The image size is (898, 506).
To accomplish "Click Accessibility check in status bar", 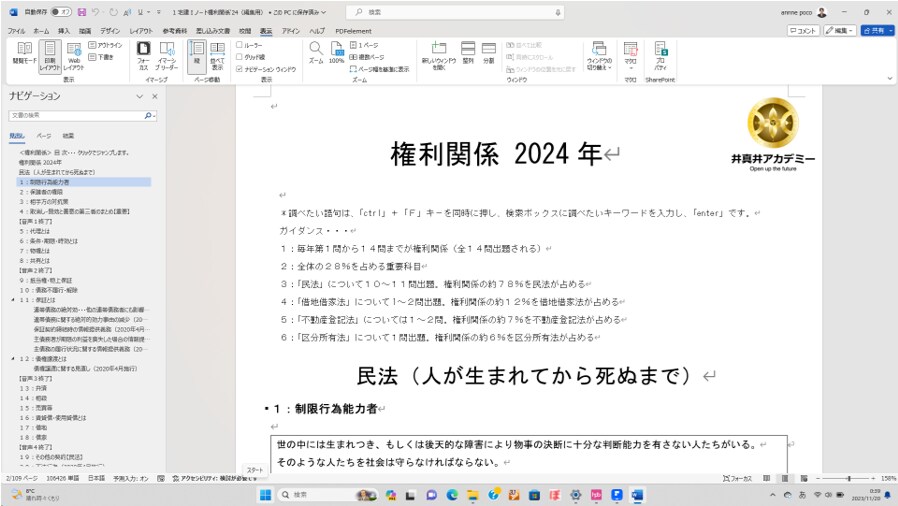I will pos(215,479).
